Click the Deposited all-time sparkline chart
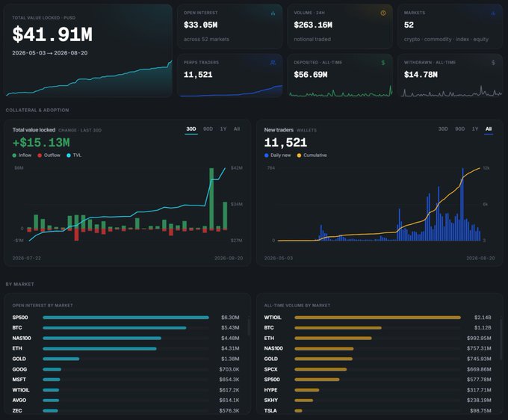 tap(341, 91)
